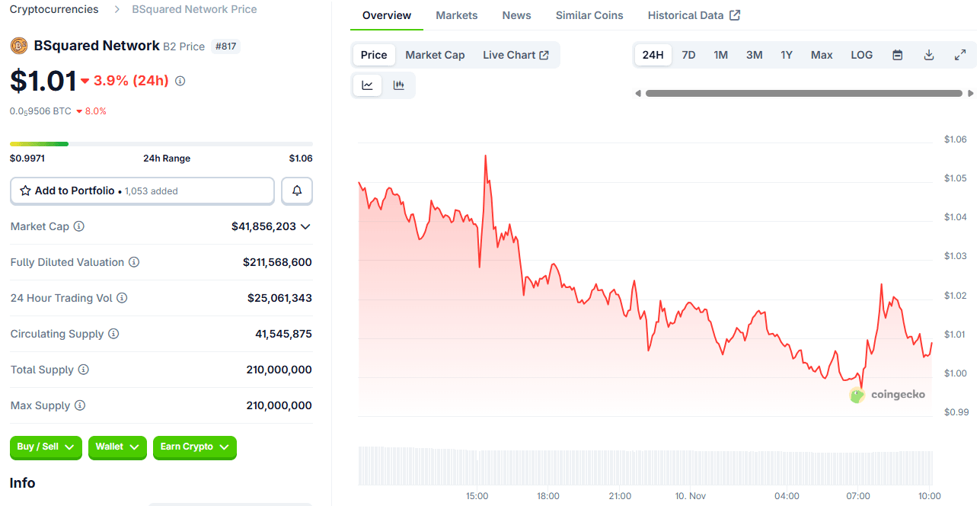
Task: Toggle LOG scale on the chart
Action: pos(861,55)
